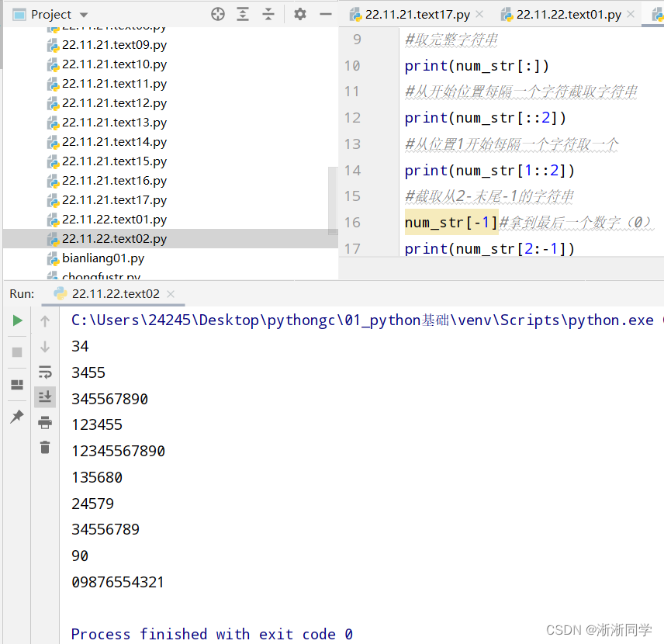Click the comment on line 13

[x=511, y=144]
